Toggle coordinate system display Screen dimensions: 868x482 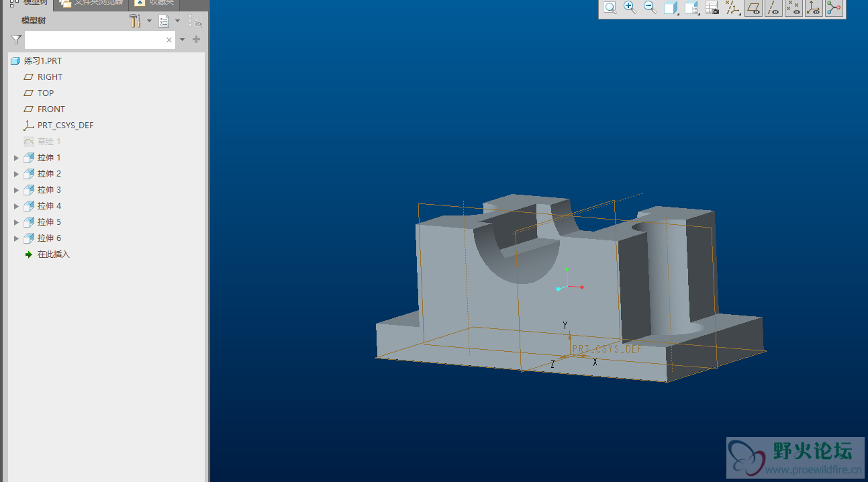[814, 8]
